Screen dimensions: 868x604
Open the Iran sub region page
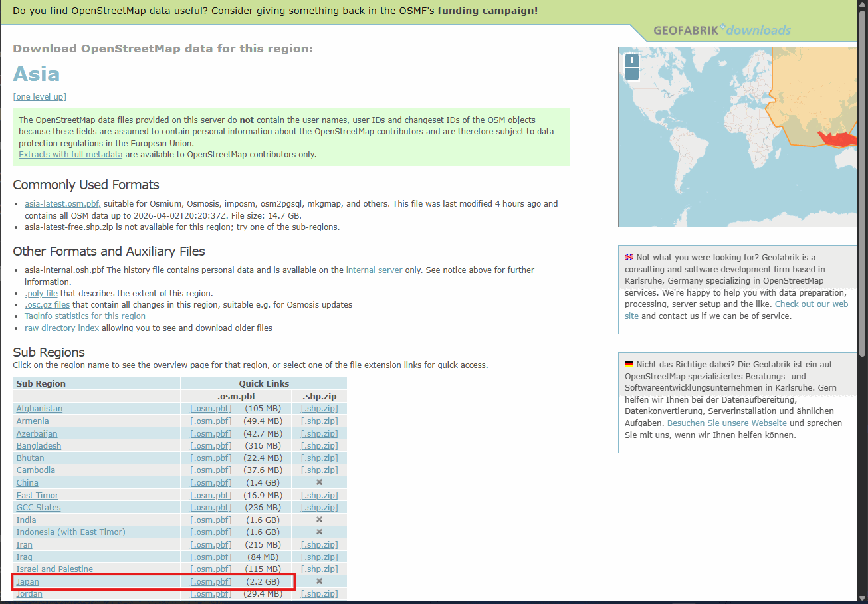coord(24,545)
